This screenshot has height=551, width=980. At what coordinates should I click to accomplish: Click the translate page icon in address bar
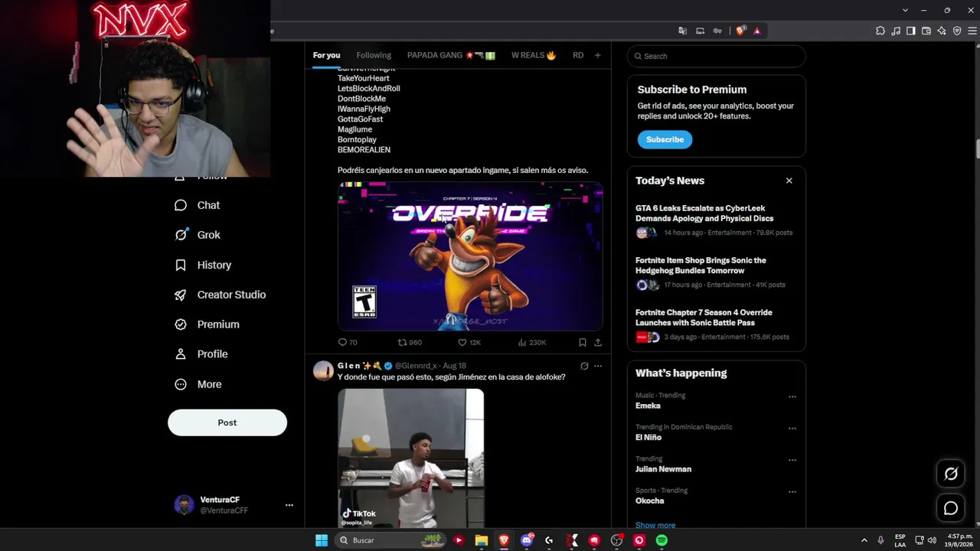pyautogui.click(x=683, y=31)
